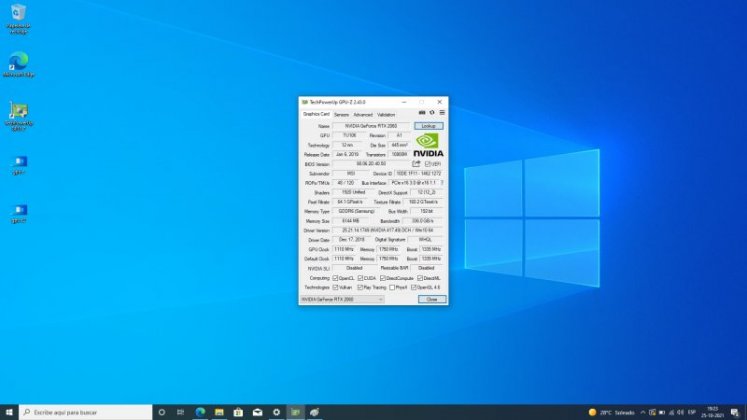747x420 pixels.
Task: Click the BIOS export share icon
Action: point(416,164)
